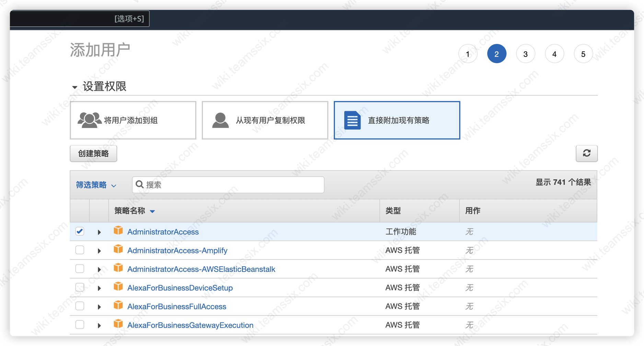644x346 pixels.
Task: Check the AdministratorAccess-Amplify checkbox
Action: pyautogui.click(x=80, y=250)
